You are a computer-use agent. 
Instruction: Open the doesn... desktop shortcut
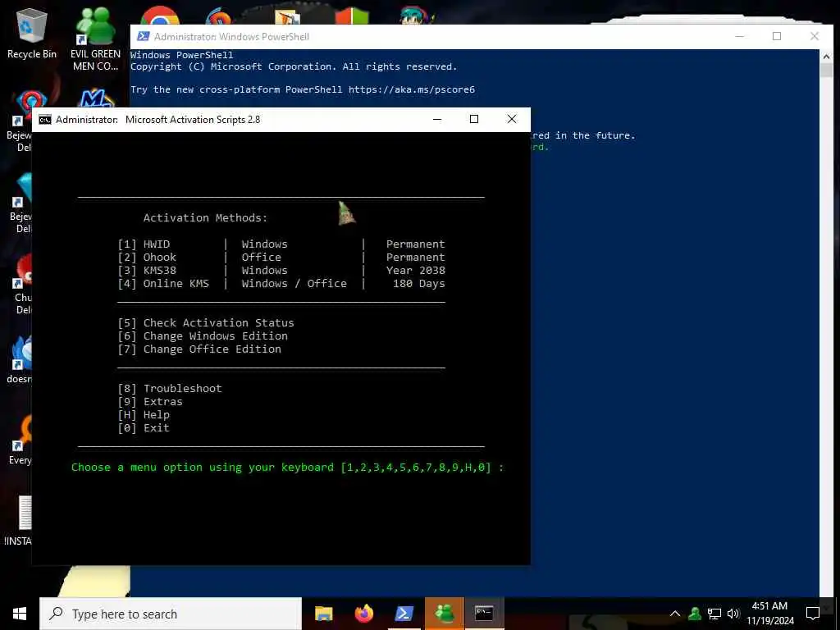(x=20, y=359)
